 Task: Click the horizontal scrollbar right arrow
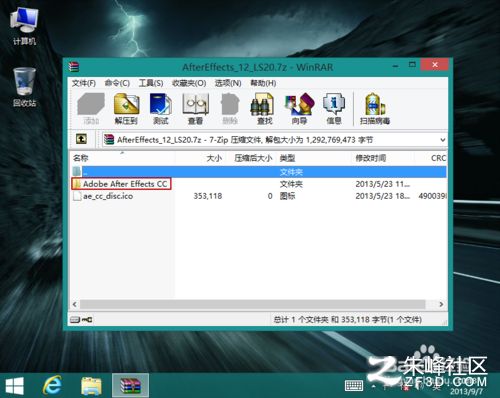[441, 304]
